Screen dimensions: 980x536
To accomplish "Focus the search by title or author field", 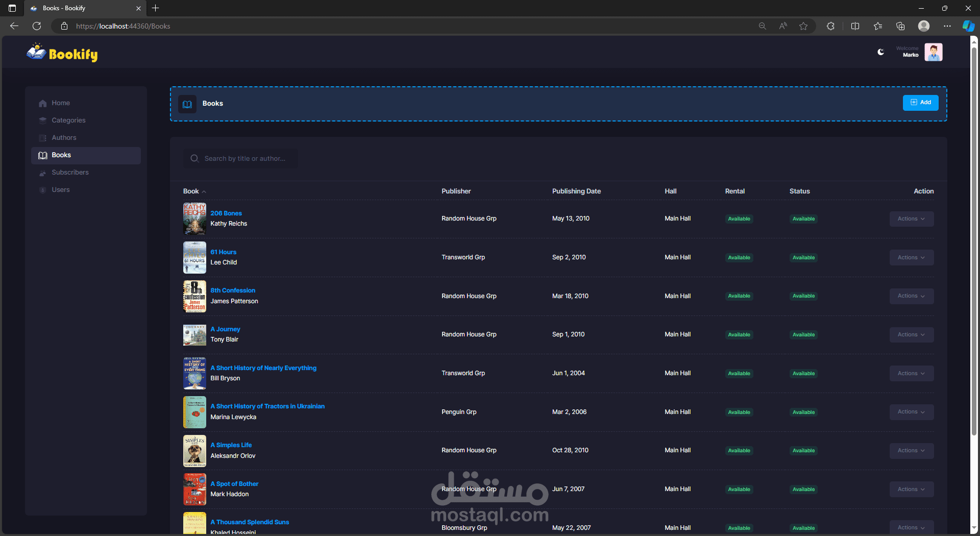I will (240, 159).
